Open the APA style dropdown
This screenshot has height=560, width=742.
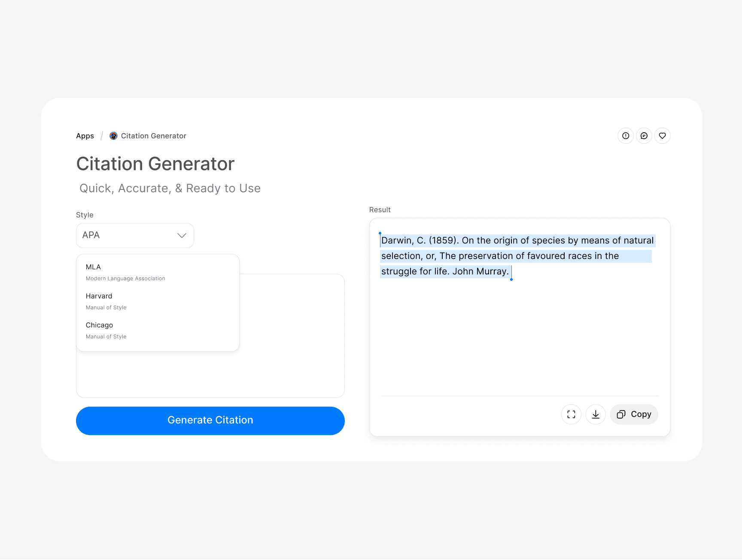click(134, 235)
